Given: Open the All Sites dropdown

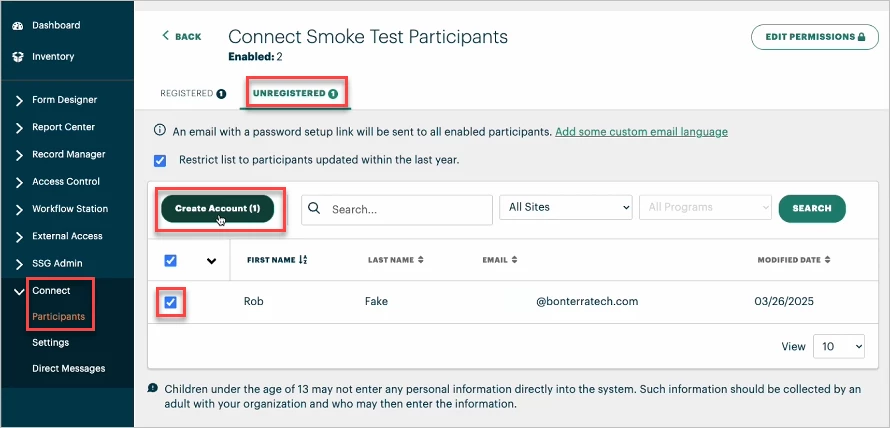Looking at the screenshot, I should point(566,208).
